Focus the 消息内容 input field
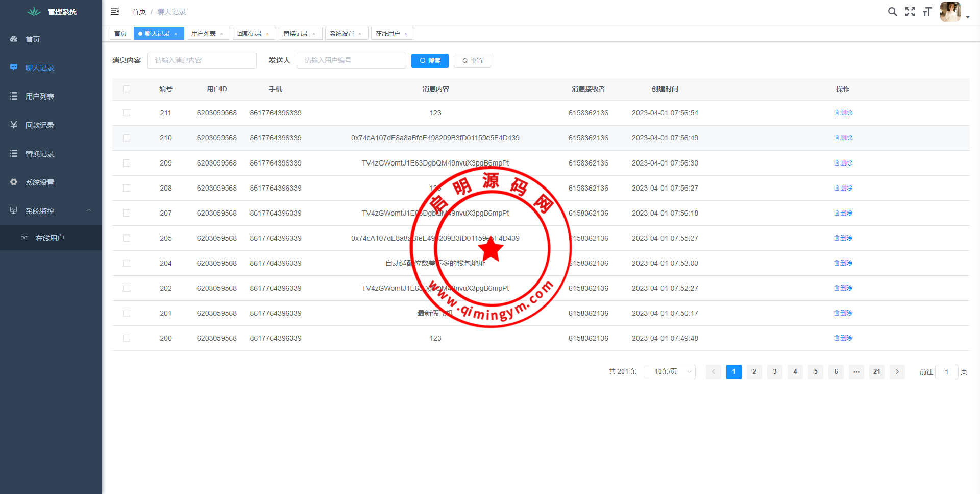 tap(202, 61)
